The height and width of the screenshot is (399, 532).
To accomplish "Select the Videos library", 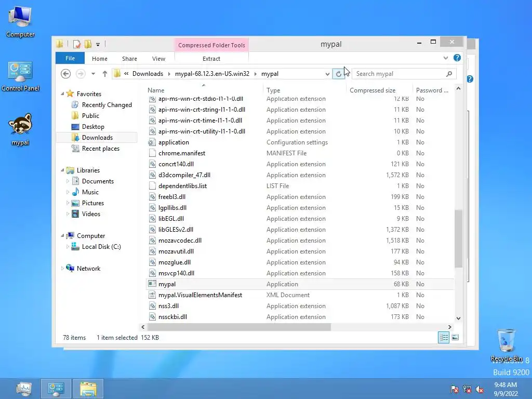I will (91, 214).
